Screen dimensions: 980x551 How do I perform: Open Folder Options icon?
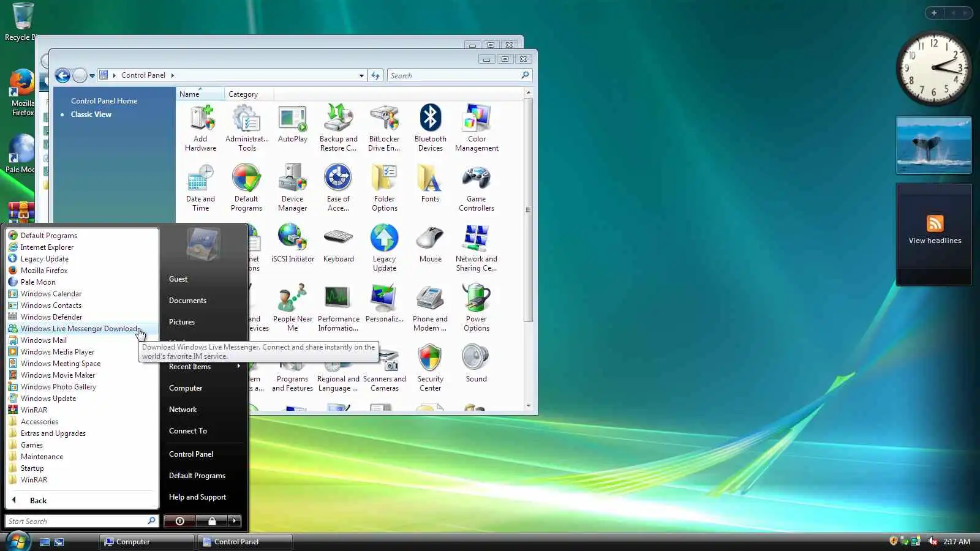click(x=385, y=187)
